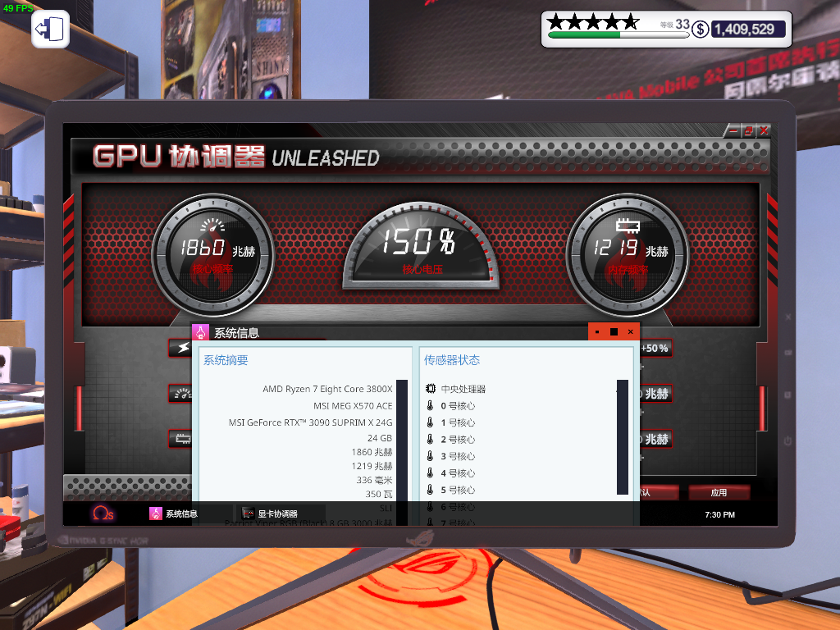Click the five-star rating display
This screenshot has height=630, width=840.
click(x=594, y=22)
